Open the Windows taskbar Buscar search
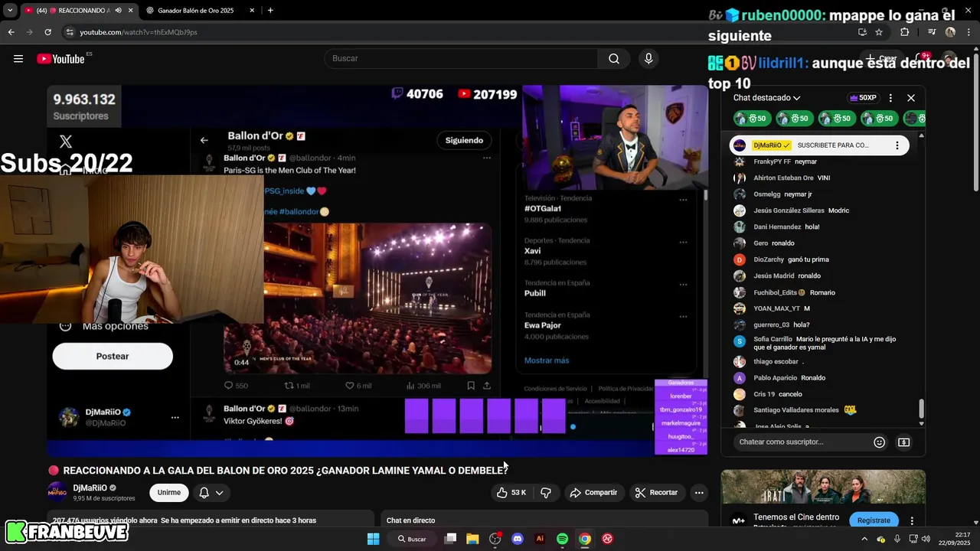 [x=412, y=539]
